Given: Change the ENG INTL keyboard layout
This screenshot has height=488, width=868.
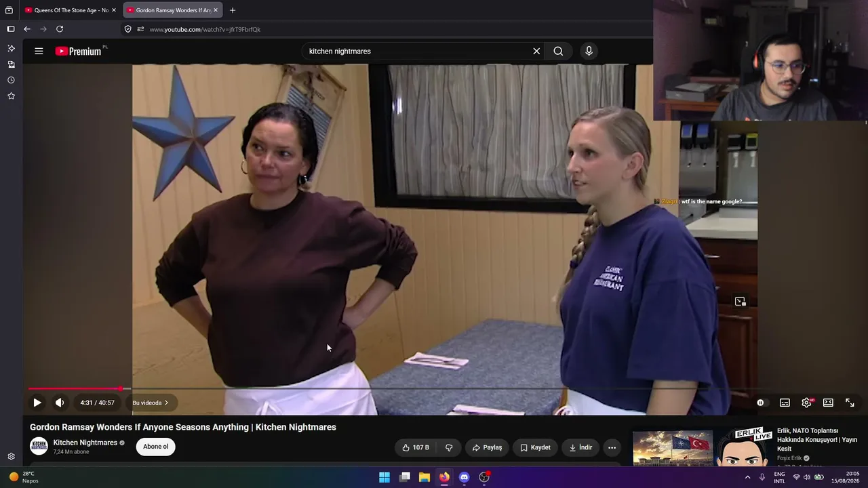Looking at the screenshot, I should 780,477.
